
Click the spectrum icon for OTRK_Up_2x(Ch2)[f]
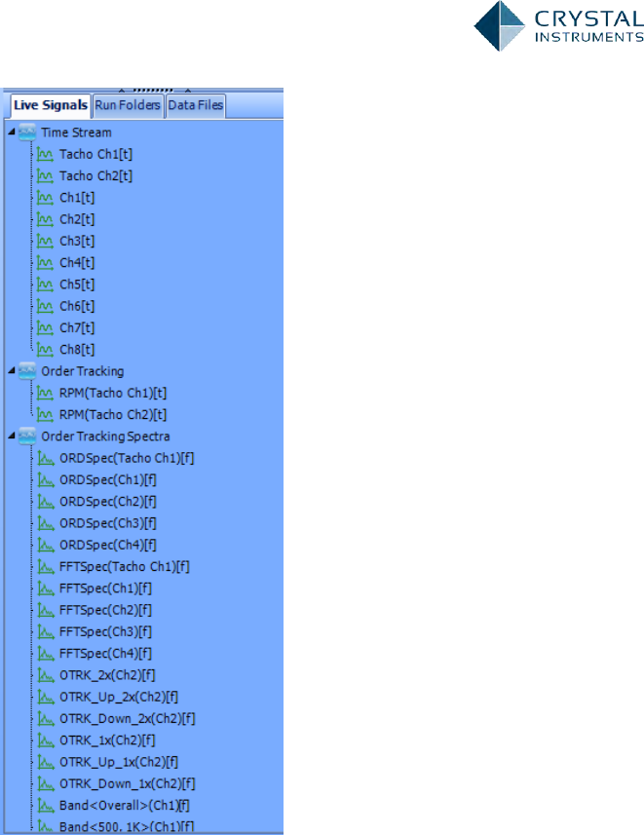[46, 698]
